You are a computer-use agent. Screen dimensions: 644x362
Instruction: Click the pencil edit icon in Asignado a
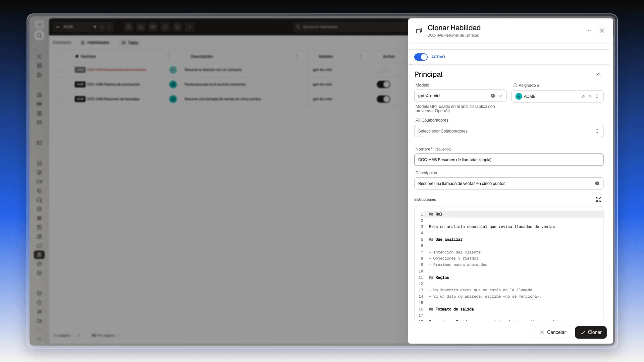[583, 97]
